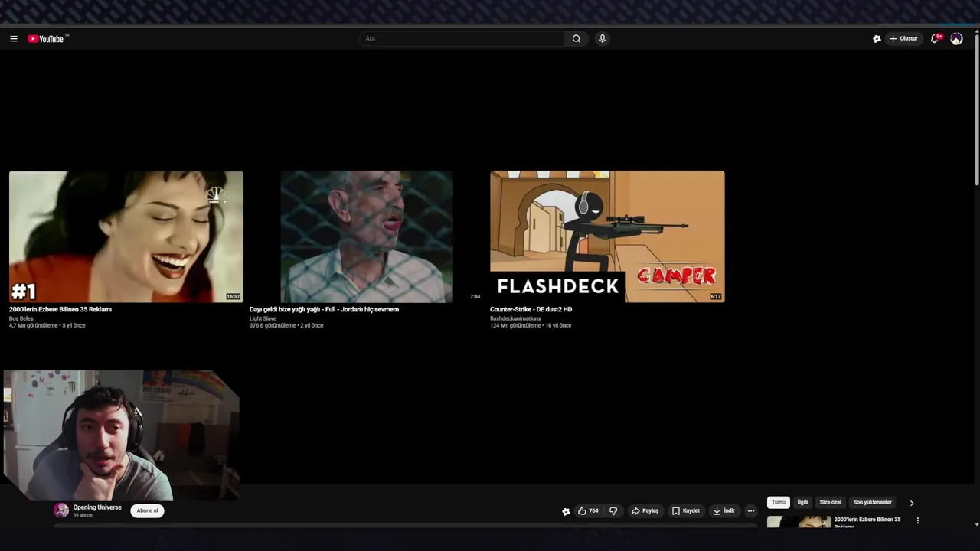Screen dimensions: 980x551
Task: Click '124 Mn görüntüleme • 16 yıl önce' text
Action: [x=531, y=325]
